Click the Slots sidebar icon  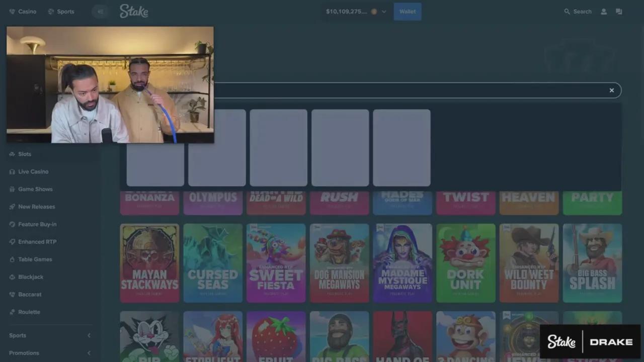click(x=12, y=154)
